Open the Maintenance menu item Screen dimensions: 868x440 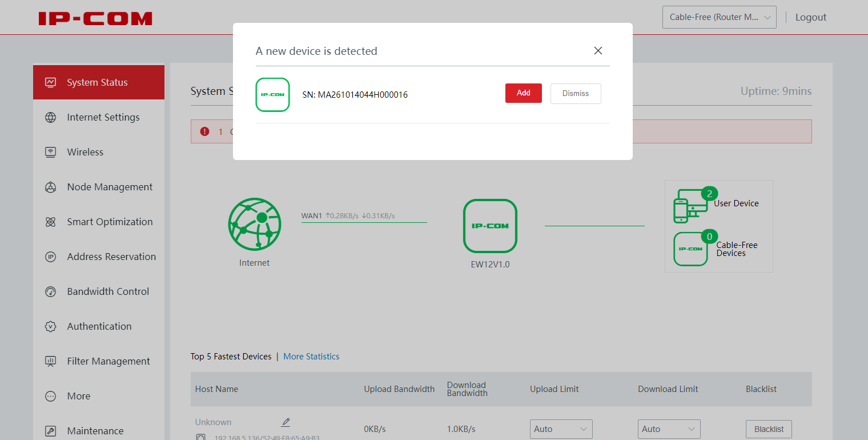click(99, 431)
